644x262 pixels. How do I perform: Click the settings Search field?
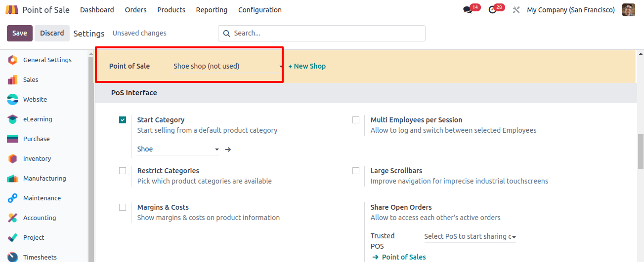(321, 33)
